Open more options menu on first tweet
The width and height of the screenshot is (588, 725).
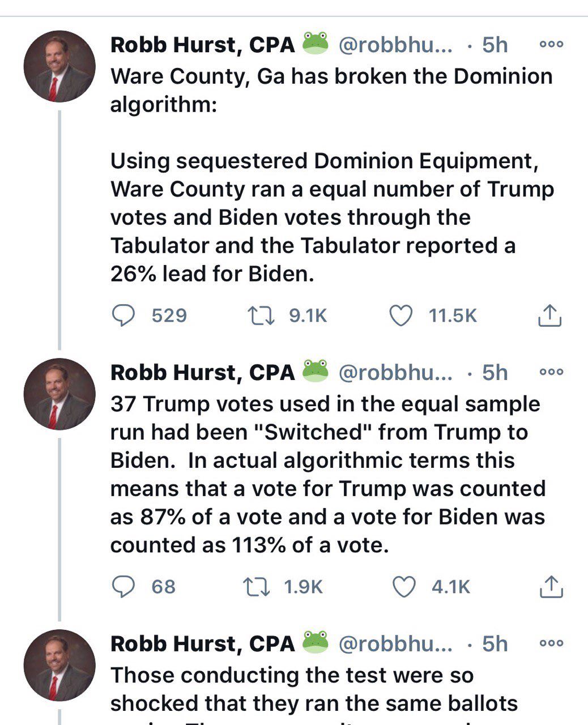click(x=551, y=45)
